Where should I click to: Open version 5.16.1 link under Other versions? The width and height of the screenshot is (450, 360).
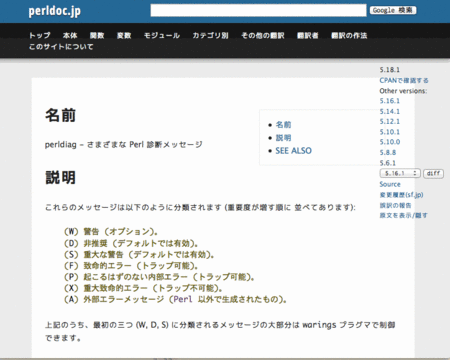(389, 101)
